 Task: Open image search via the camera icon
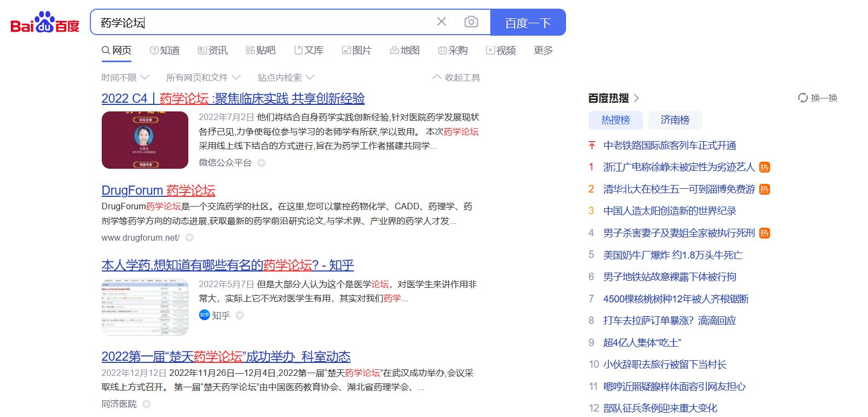[471, 22]
